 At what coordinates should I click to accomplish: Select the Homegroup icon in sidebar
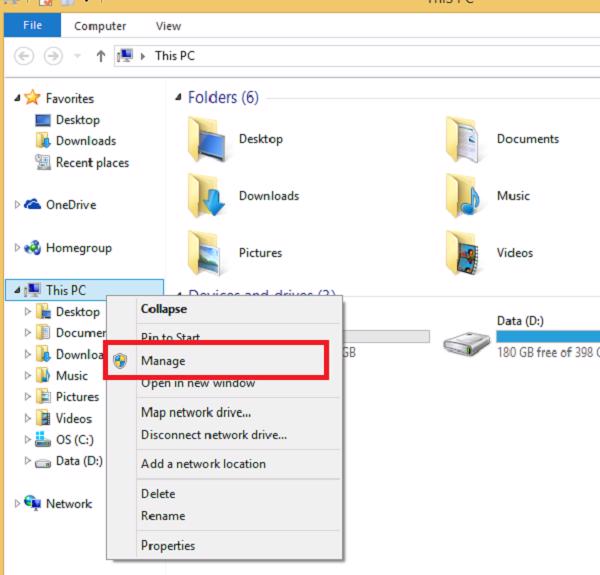tap(33, 248)
